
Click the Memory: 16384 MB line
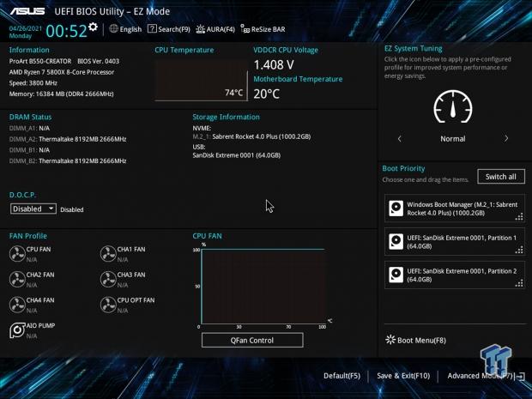pyautogui.click(x=62, y=94)
